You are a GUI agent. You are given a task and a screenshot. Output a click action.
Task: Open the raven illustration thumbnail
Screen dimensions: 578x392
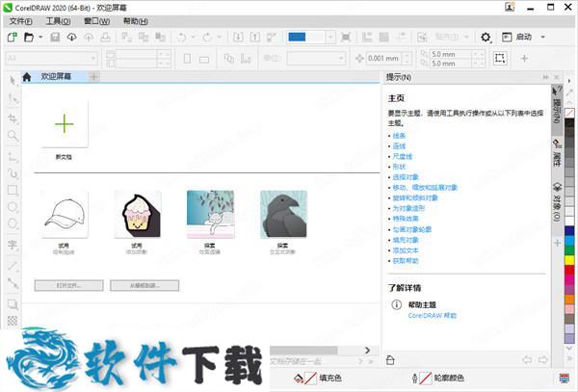(x=283, y=215)
